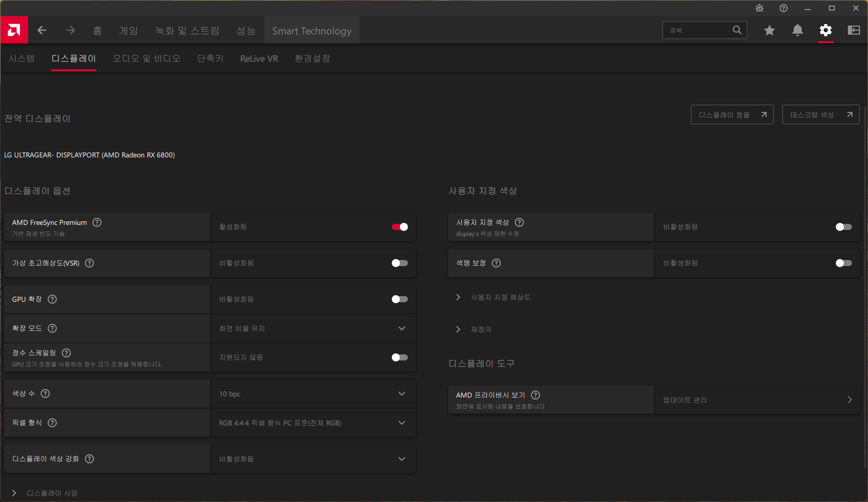Viewport: 868px width, 502px height.
Task: Open 색상 수 10 bpc dropdown
Action: click(313, 394)
